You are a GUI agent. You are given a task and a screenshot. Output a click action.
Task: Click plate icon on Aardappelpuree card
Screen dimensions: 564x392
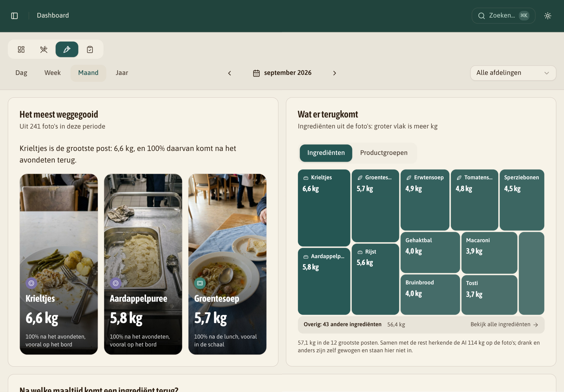coord(116,283)
